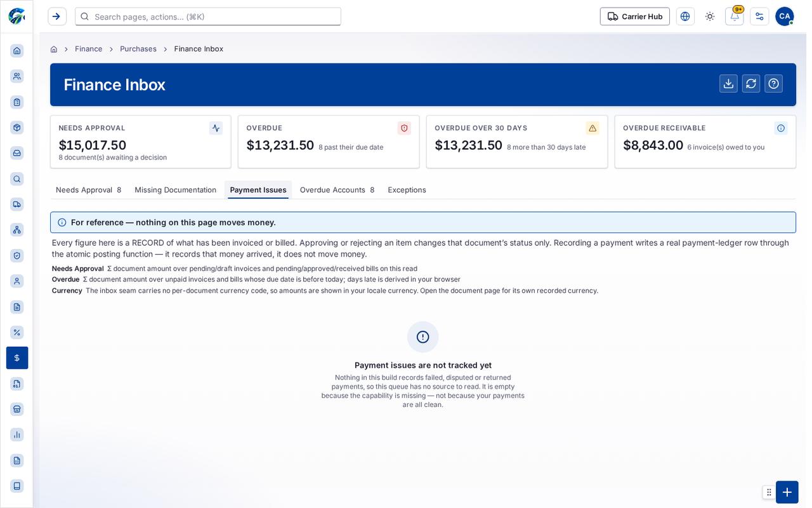Click the red shield icon on the Overdue card
812x508 pixels.
tap(404, 128)
